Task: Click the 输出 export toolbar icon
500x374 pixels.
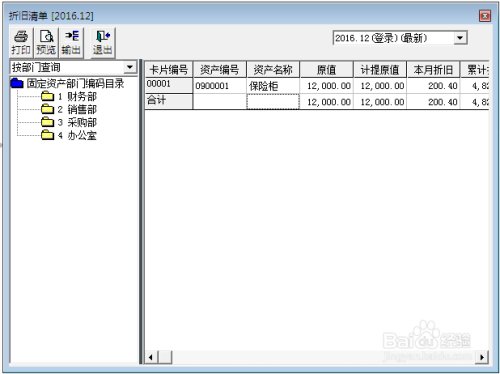Action: pyautogui.click(x=71, y=43)
